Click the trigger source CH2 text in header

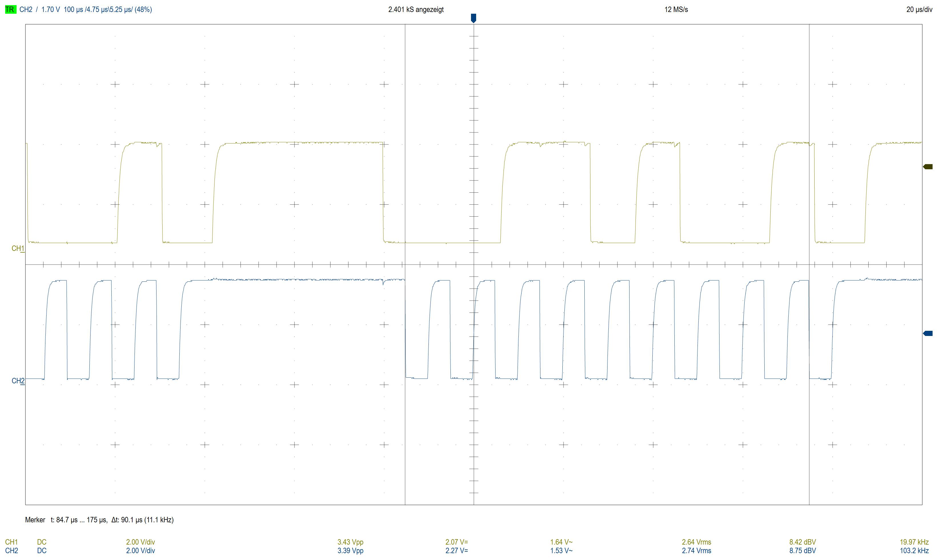tap(26, 9)
